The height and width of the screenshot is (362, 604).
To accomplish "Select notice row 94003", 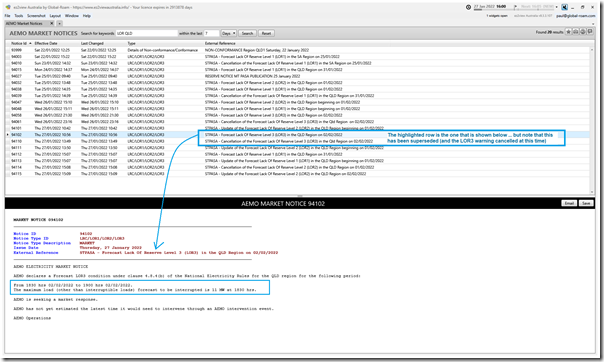I will (297, 57).
